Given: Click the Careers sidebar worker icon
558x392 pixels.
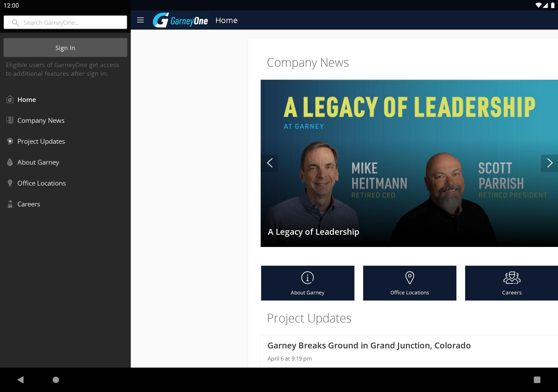Looking at the screenshot, I should pyautogui.click(x=10, y=204).
